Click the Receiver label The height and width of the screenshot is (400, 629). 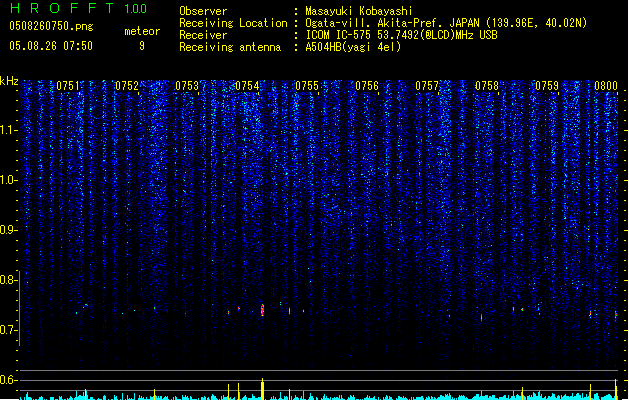[203, 35]
